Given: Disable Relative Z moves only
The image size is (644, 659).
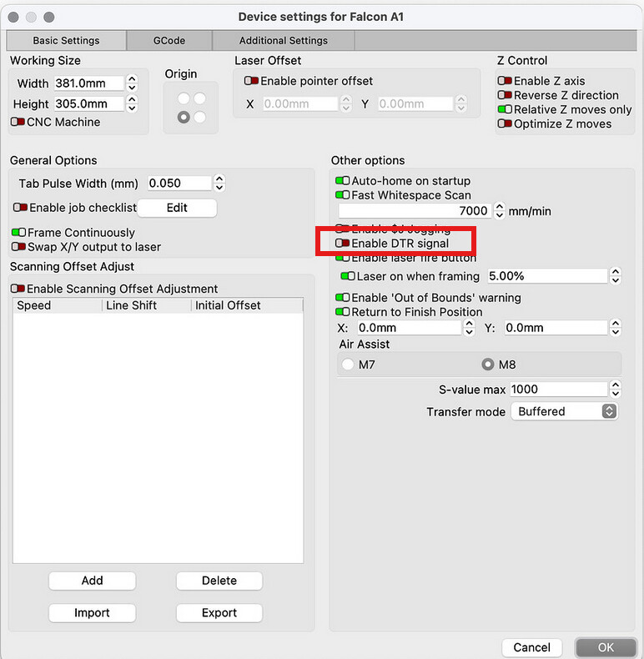Looking at the screenshot, I should [505, 109].
